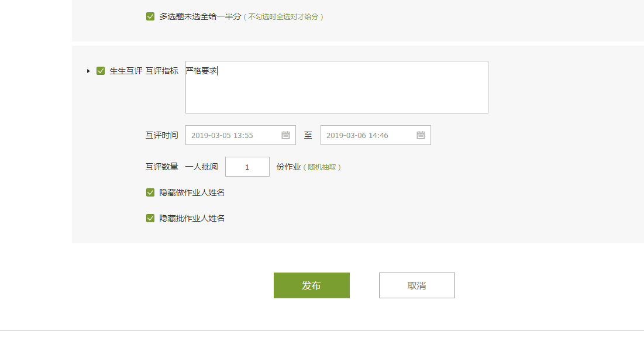Click the 隐藏批作业人姓名 label text
Viewport: 644px width, 348px height.
coord(192,218)
